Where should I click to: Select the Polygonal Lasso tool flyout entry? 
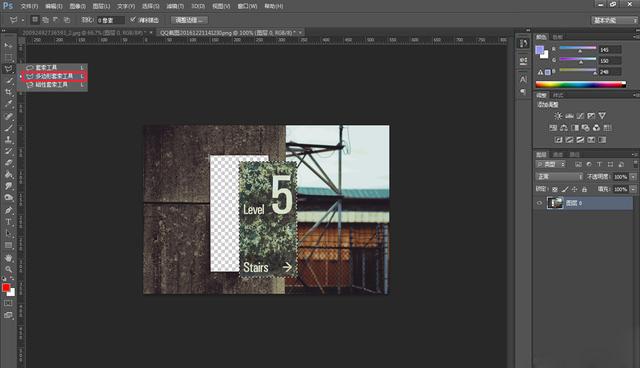[x=53, y=76]
